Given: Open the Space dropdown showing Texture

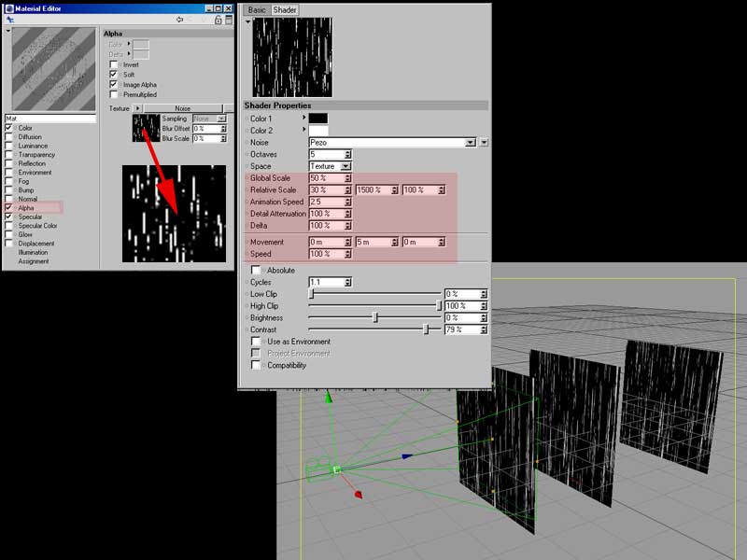Looking at the screenshot, I should pyautogui.click(x=330, y=166).
